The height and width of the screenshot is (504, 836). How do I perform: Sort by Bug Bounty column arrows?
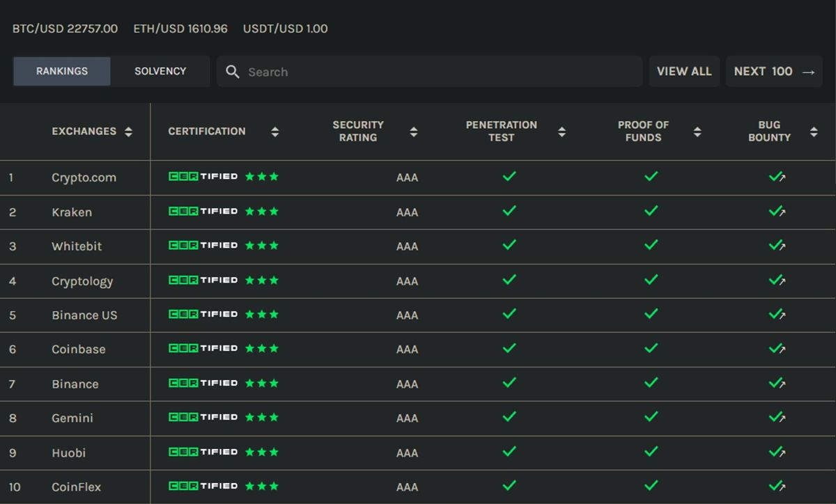[814, 132]
